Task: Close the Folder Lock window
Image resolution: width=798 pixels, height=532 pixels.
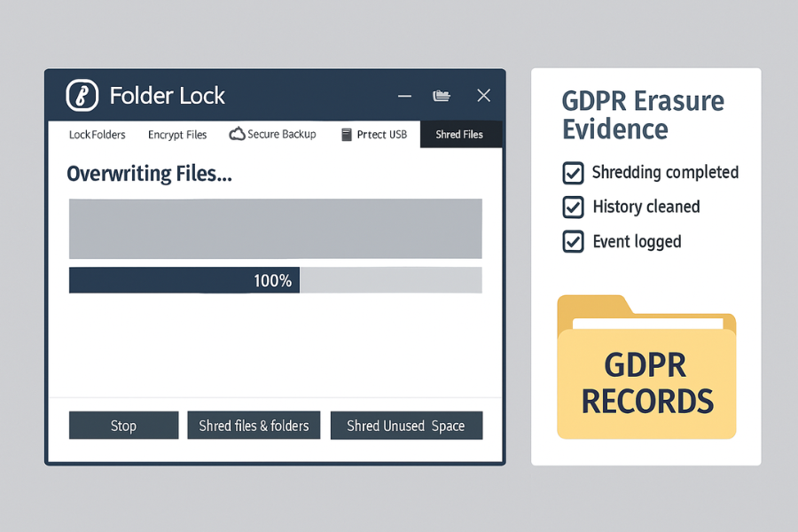Action: click(x=483, y=96)
